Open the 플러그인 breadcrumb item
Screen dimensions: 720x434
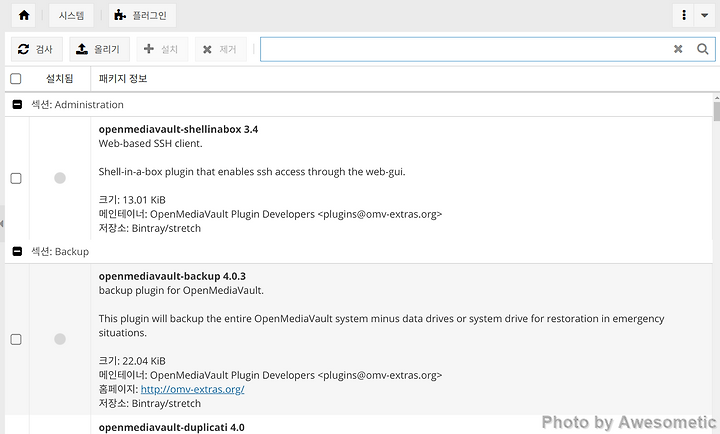tap(142, 15)
